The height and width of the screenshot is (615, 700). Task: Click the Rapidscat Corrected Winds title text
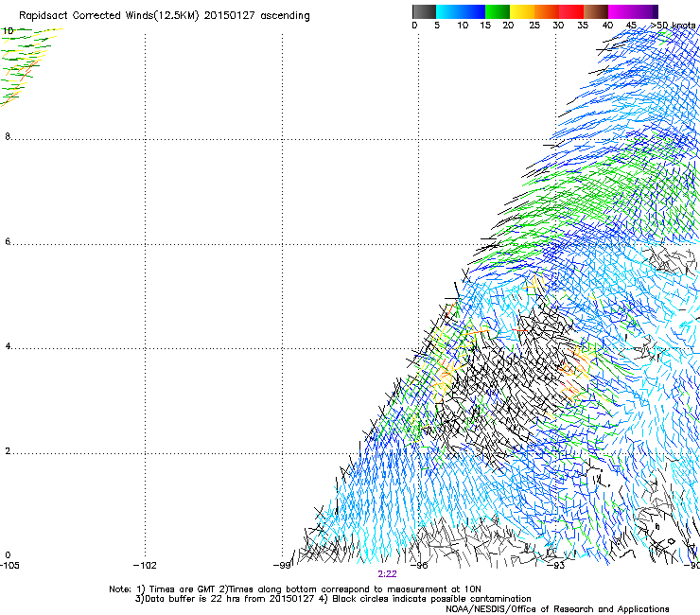[165, 16]
